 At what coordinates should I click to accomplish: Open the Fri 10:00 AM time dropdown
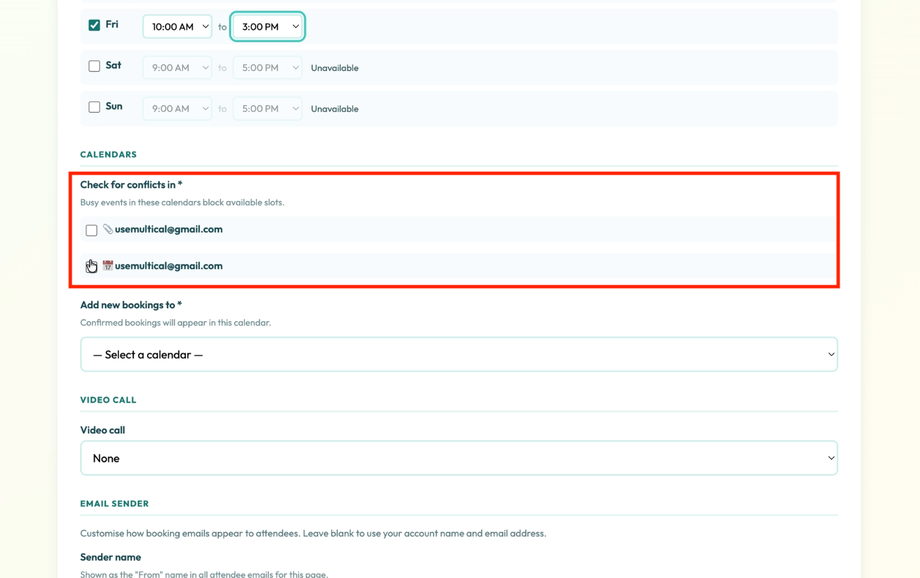pos(177,26)
